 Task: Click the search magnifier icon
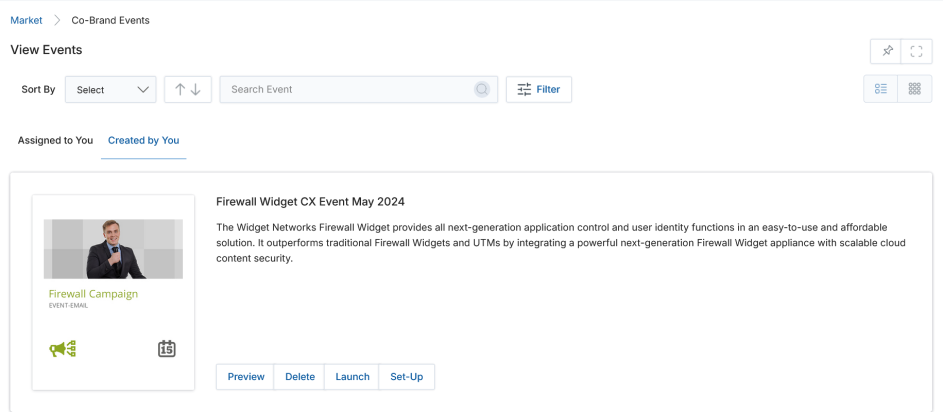482,90
